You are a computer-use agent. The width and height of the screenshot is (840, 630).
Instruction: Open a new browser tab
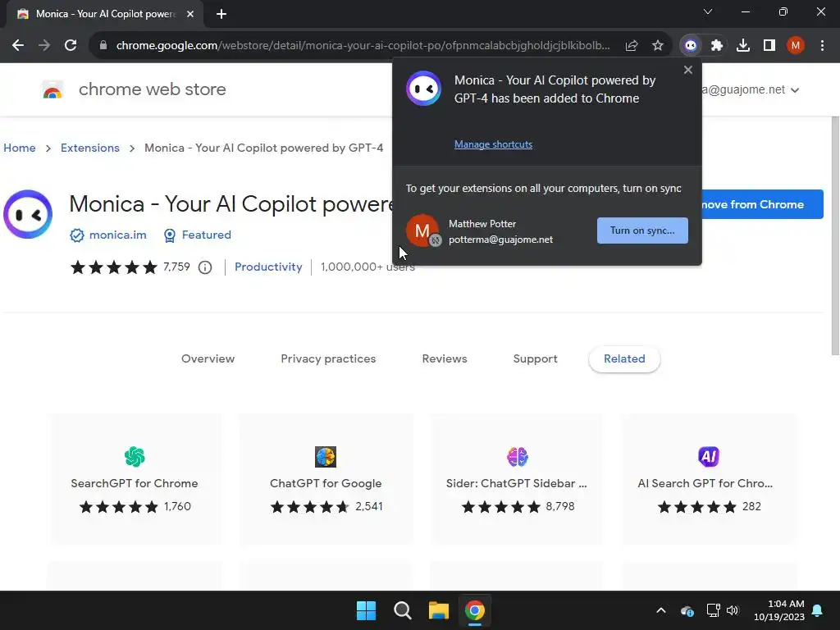pos(221,14)
